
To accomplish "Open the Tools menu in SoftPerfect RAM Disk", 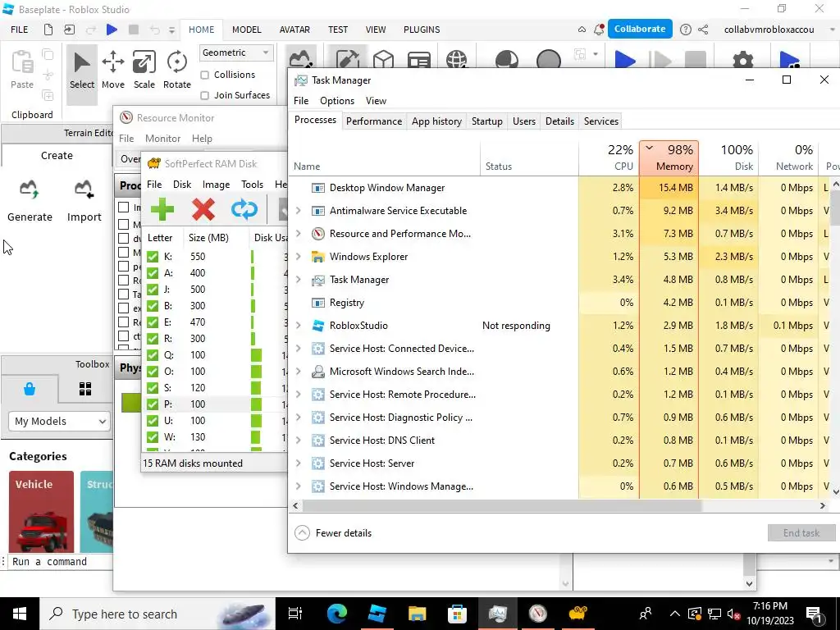I will click(x=252, y=185).
